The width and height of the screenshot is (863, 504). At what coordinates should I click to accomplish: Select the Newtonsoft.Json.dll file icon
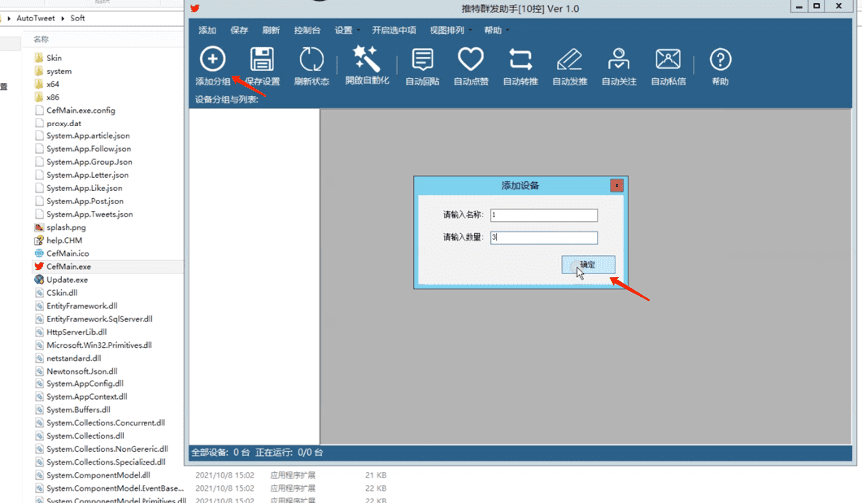click(39, 371)
